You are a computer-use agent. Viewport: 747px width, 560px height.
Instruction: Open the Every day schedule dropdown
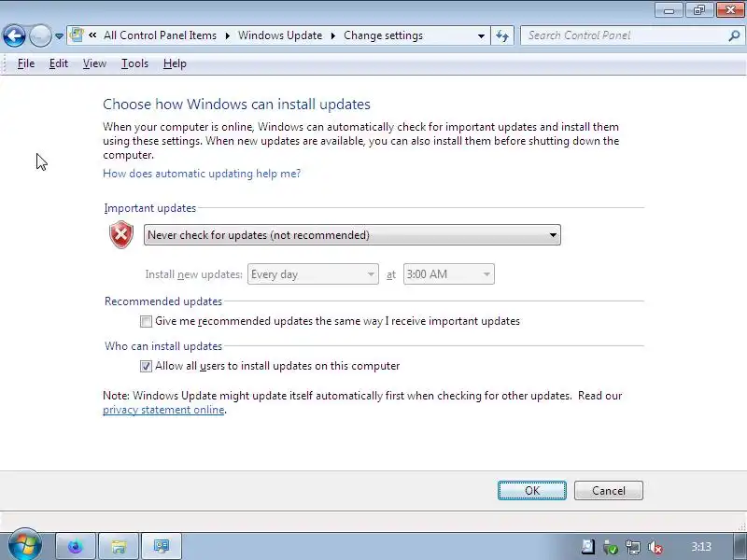coord(313,274)
